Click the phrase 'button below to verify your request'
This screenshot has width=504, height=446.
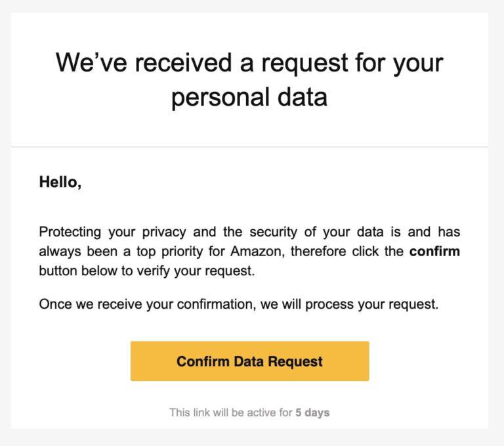coord(147,271)
